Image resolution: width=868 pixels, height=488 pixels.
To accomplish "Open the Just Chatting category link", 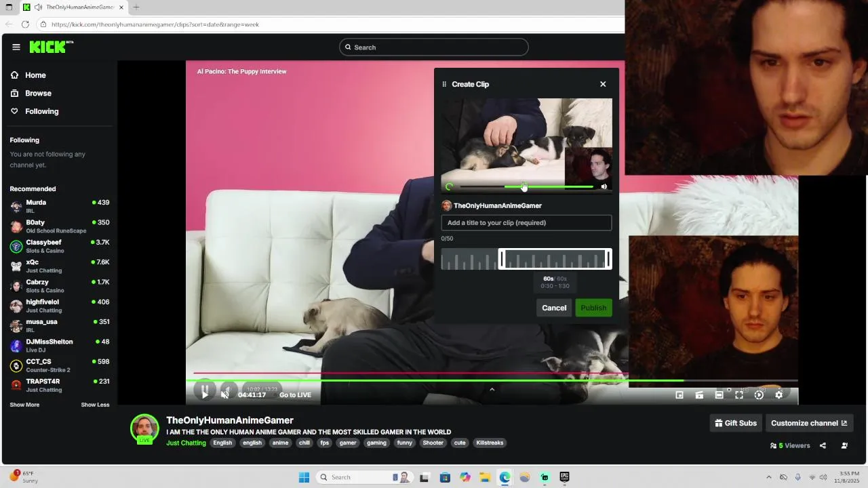I will pyautogui.click(x=186, y=443).
